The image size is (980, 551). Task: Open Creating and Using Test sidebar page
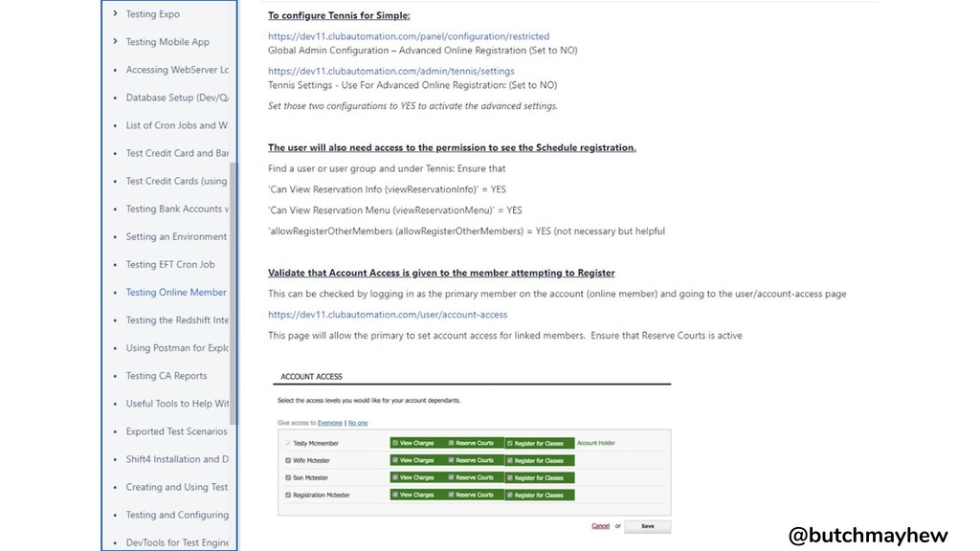tap(177, 487)
